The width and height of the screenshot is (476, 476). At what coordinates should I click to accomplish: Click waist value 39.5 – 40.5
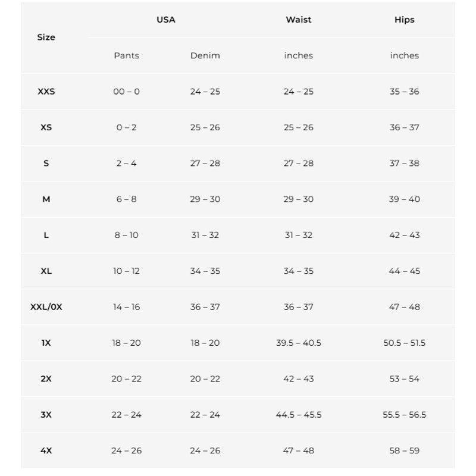click(x=299, y=343)
